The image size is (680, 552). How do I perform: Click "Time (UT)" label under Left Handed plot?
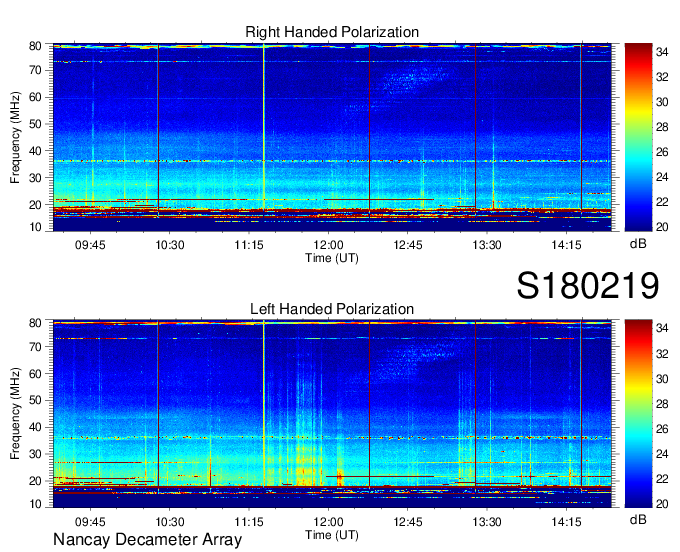pyautogui.click(x=332, y=535)
